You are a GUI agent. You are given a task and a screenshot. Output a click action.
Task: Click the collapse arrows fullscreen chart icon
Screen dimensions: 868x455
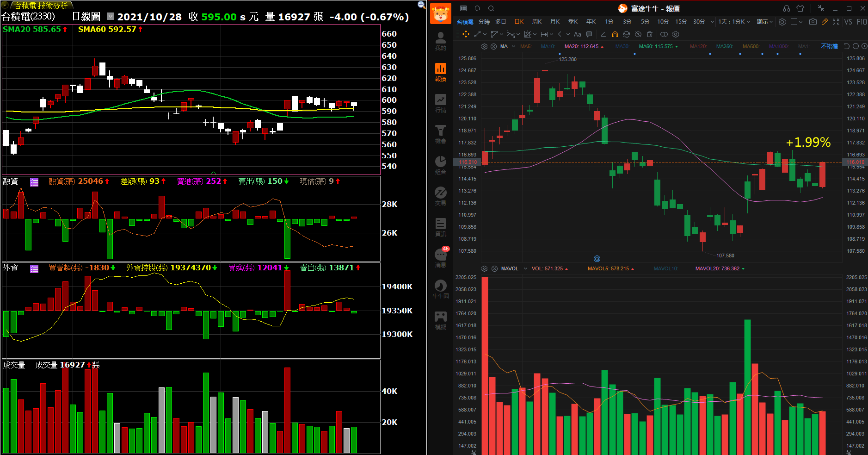click(836, 22)
